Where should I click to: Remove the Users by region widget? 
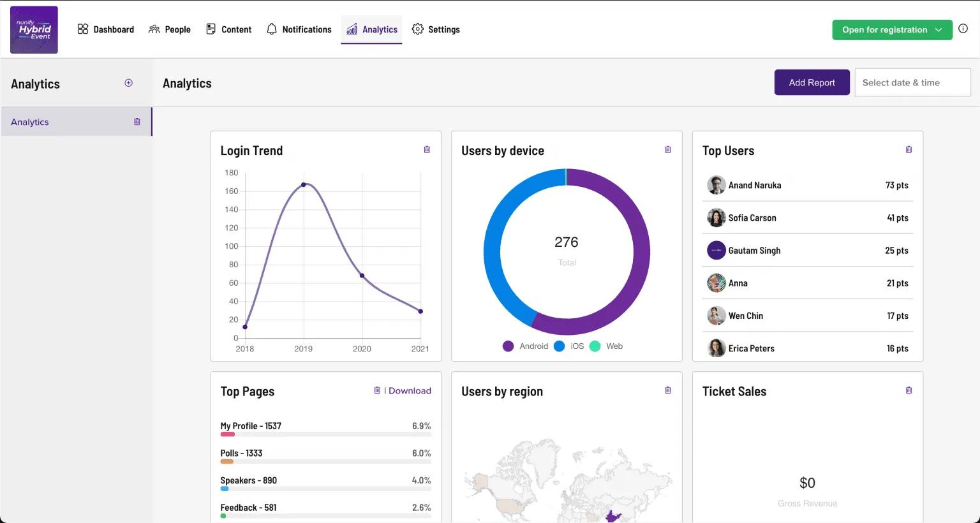668,390
